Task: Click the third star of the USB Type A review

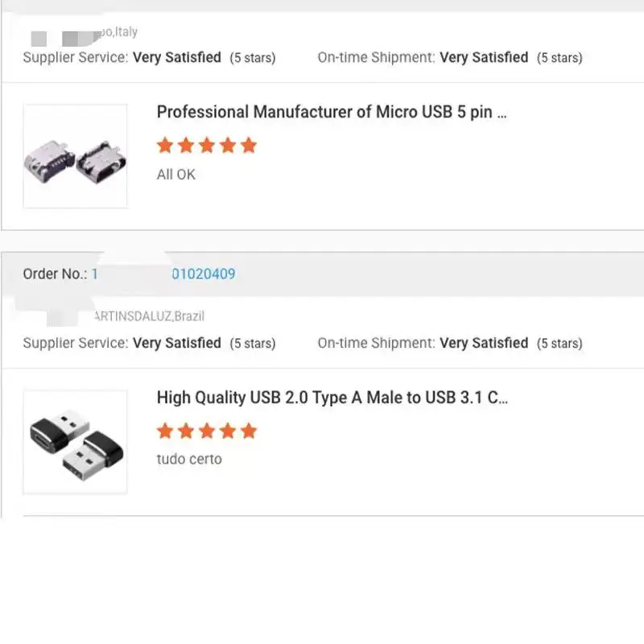Action: coord(207,431)
